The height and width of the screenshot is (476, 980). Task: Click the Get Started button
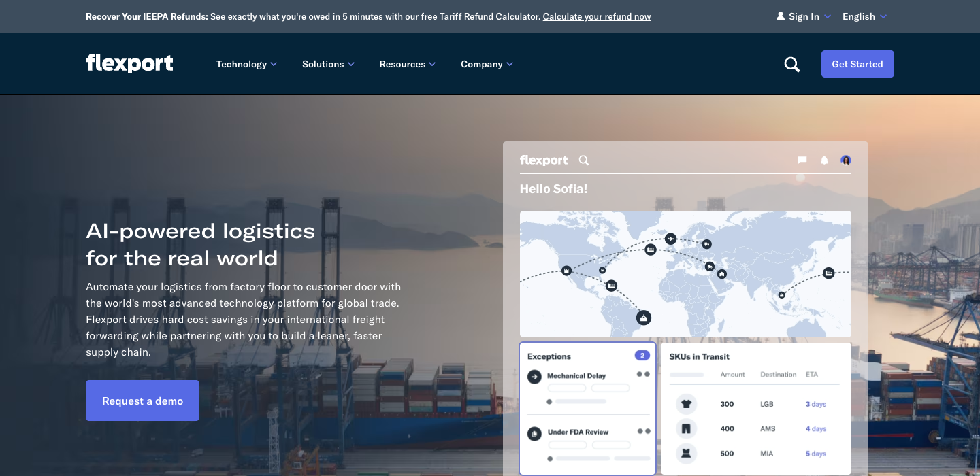click(x=857, y=64)
